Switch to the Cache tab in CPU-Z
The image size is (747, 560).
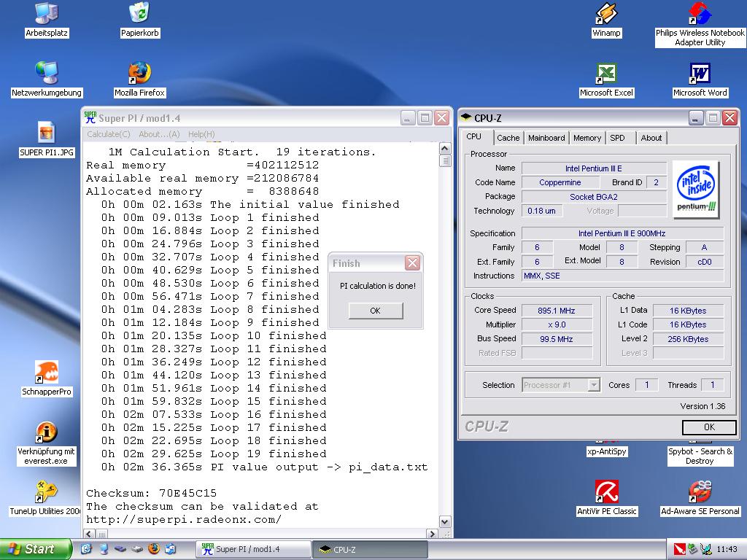[x=508, y=138]
